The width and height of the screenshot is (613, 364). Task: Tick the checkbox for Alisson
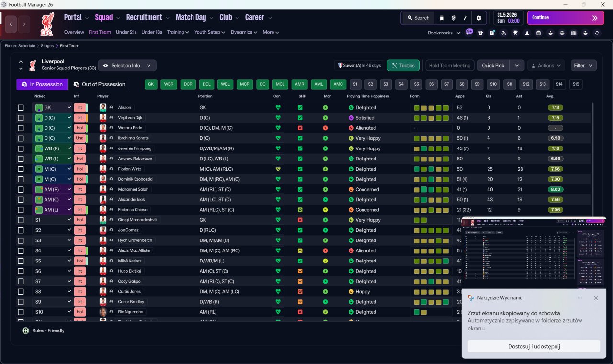pos(21,108)
